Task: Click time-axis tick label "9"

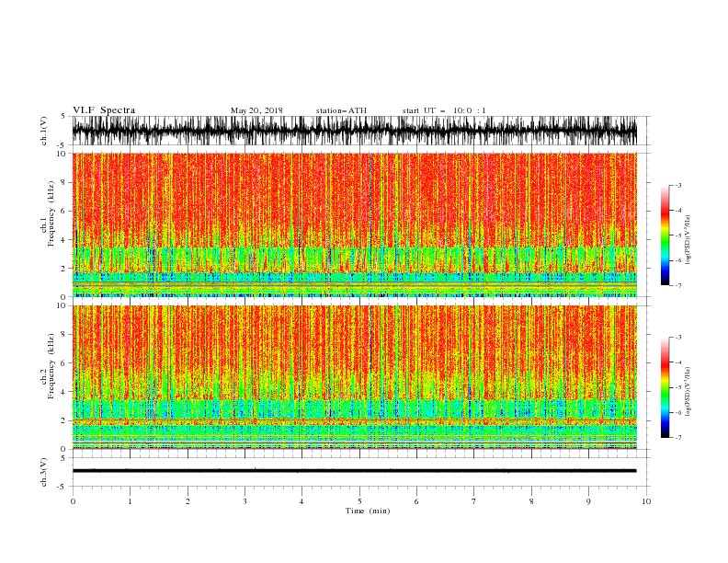Action: (588, 501)
